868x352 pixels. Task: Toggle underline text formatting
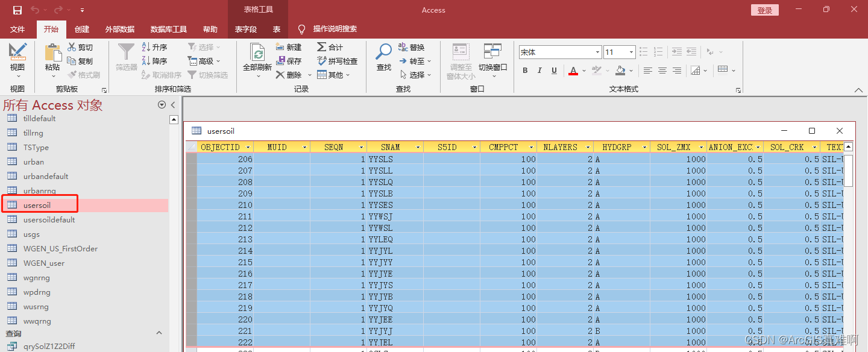[x=554, y=71]
